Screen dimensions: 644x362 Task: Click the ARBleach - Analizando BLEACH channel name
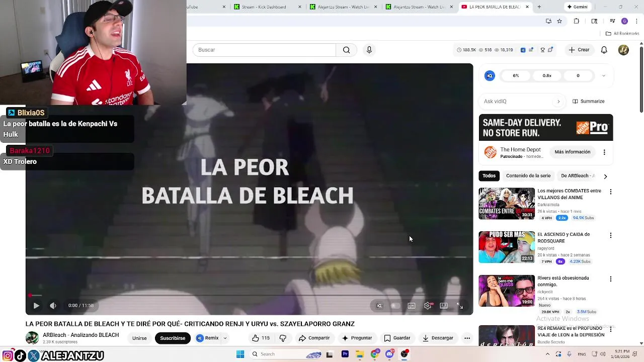pos(81,335)
